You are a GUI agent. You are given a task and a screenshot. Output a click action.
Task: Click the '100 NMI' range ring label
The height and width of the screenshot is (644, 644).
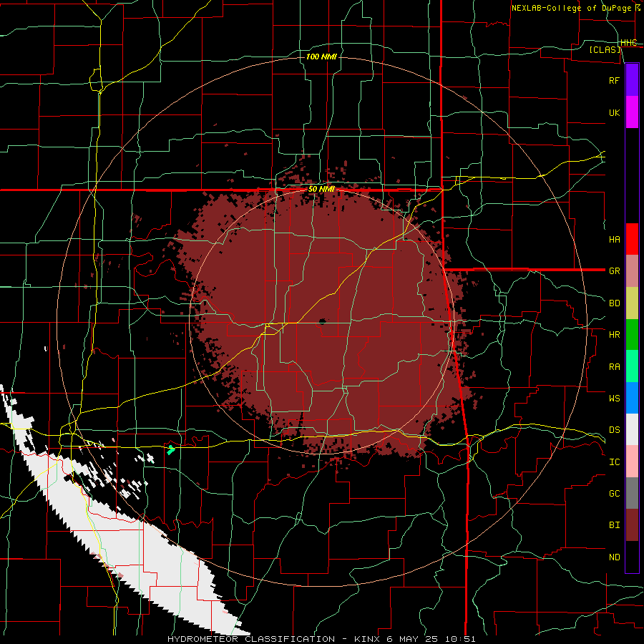pos(321,57)
